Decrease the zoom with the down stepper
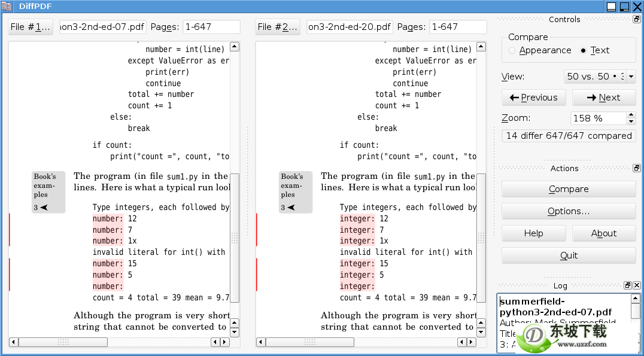The image size is (644, 356). (x=631, y=121)
